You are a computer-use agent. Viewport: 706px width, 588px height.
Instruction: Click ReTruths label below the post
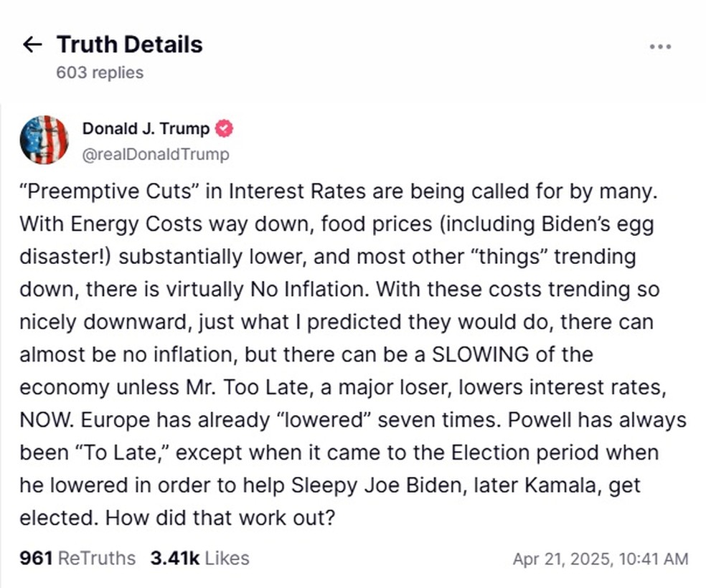98,558
